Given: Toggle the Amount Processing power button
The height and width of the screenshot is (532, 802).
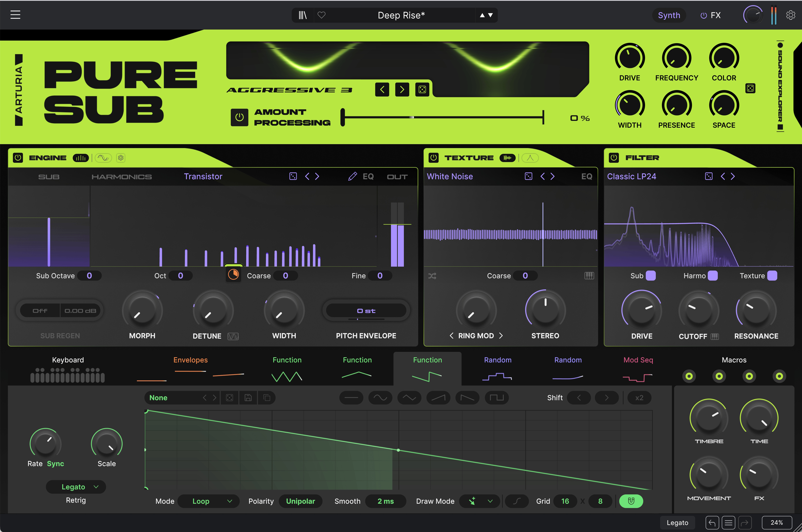Looking at the screenshot, I should (x=239, y=117).
